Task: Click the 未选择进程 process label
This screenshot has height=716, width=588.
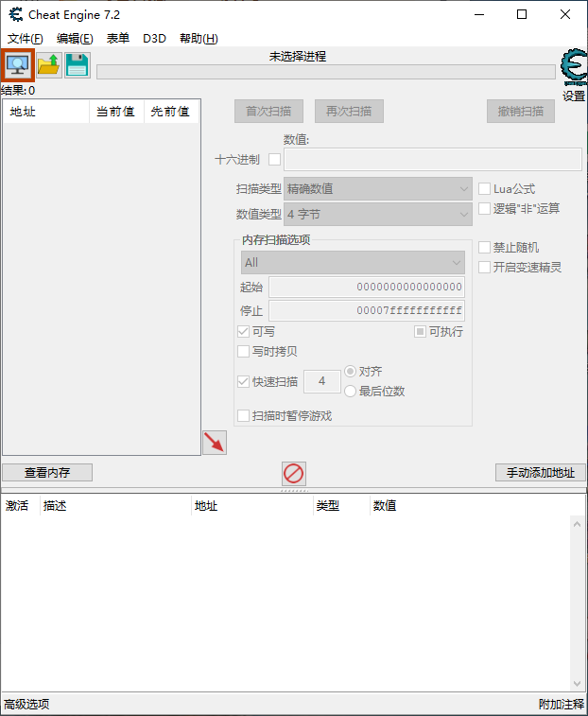Action: tap(298, 57)
